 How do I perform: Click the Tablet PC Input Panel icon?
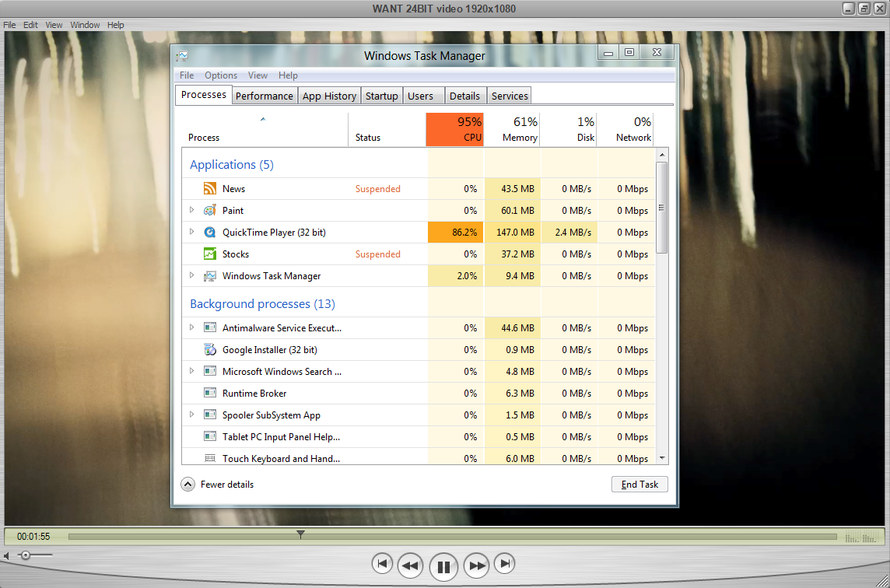(210, 436)
